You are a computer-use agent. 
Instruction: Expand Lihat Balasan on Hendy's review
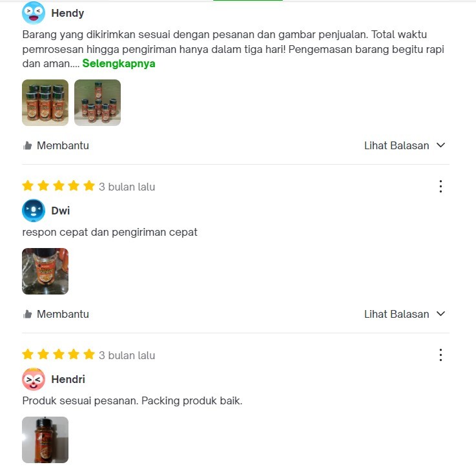(405, 145)
